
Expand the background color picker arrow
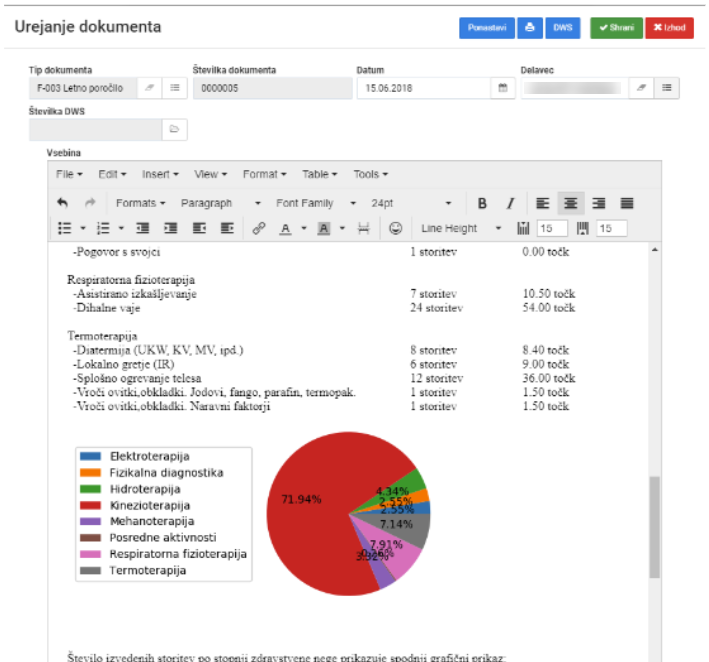(342, 228)
